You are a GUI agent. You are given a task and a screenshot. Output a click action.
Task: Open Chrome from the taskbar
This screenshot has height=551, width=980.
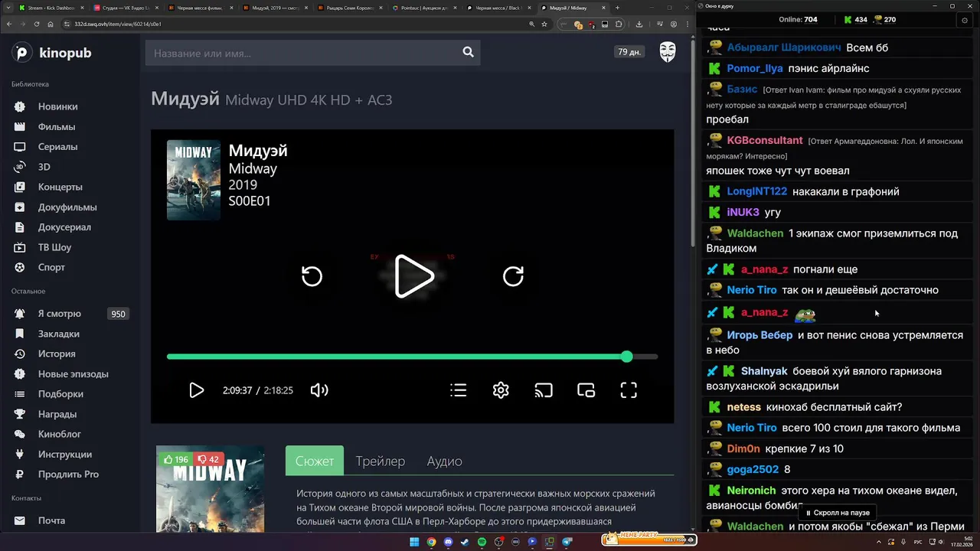click(x=431, y=542)
